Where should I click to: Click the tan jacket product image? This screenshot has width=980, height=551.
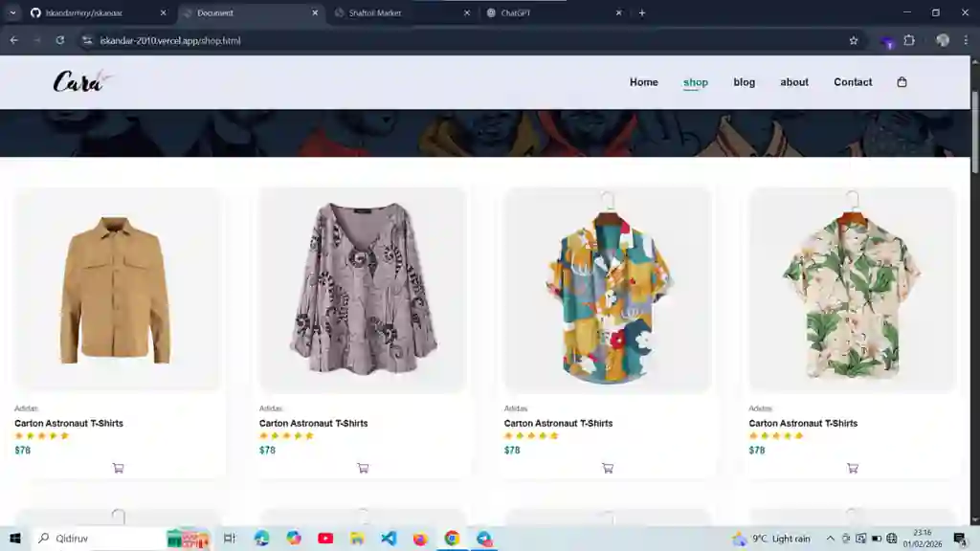118,289
